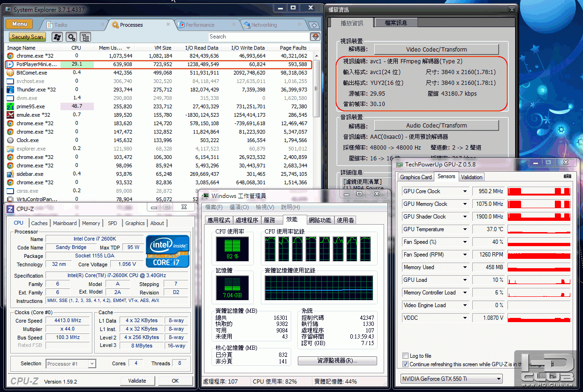Switch to the 播放資訊 tab
This screenshot has width=583, height=392.
[x=351, y=23]
